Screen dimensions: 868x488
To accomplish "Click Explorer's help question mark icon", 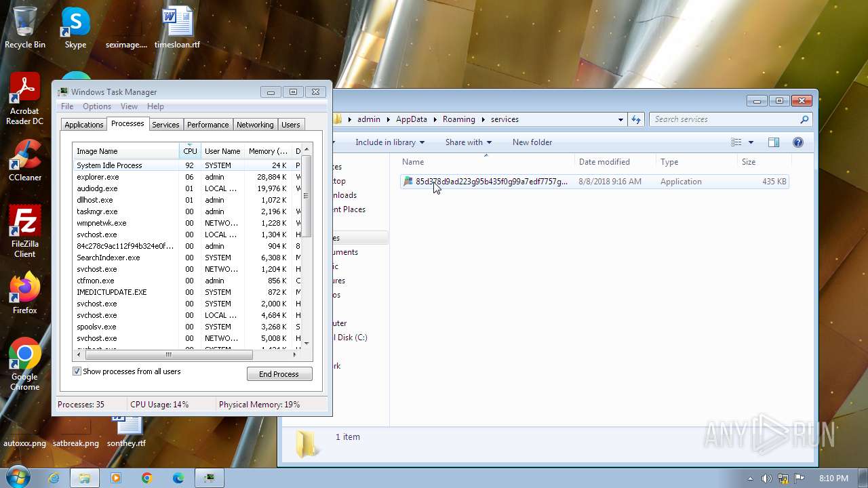I will 798,142.
